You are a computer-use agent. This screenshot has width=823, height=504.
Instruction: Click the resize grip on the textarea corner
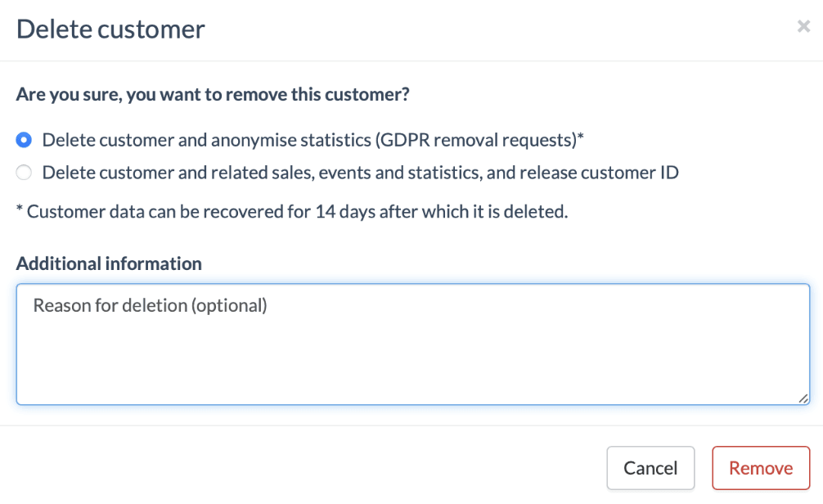click(803, 398)
